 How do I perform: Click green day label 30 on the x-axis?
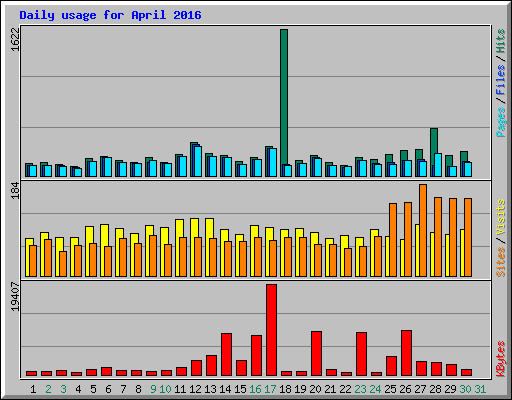tap(465, 389)
